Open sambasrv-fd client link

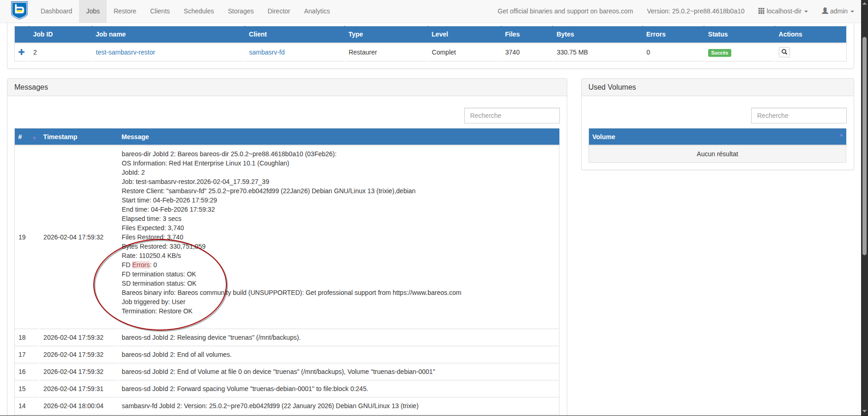(267, 52)
